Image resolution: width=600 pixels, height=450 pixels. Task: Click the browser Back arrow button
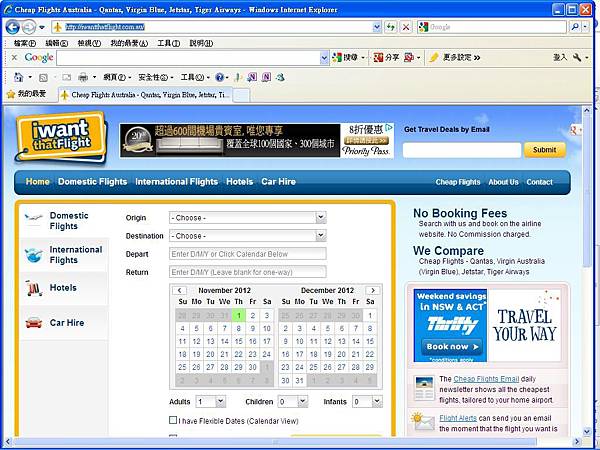pos(13,27)
